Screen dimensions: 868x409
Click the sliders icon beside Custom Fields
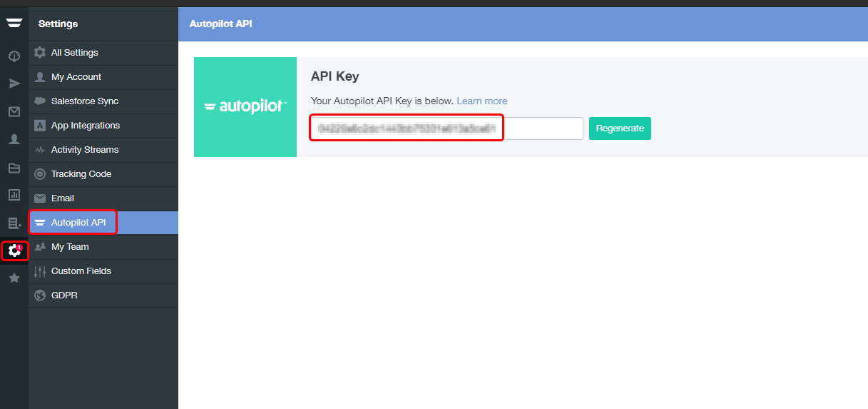[40, 271]
